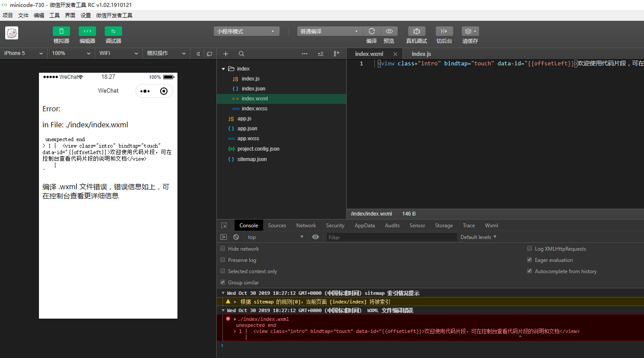Open the WiFi network dropdown

[x=119, y=53]
